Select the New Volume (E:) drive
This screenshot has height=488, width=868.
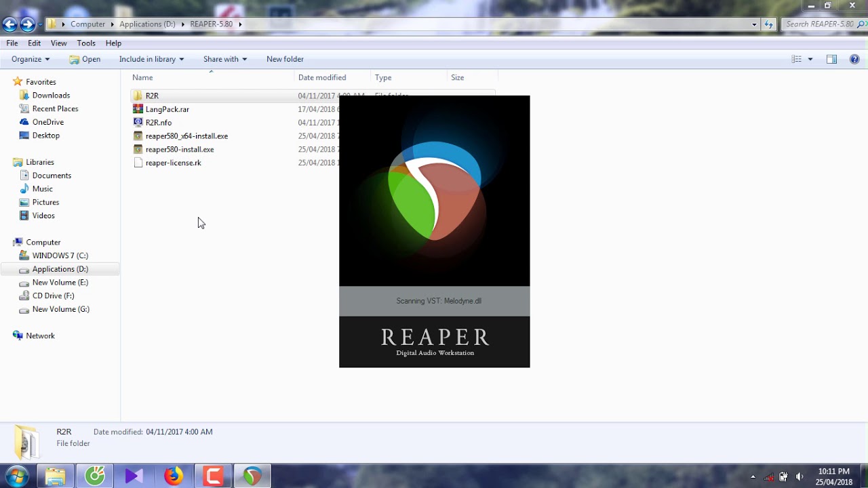click(x=60, y=283)
